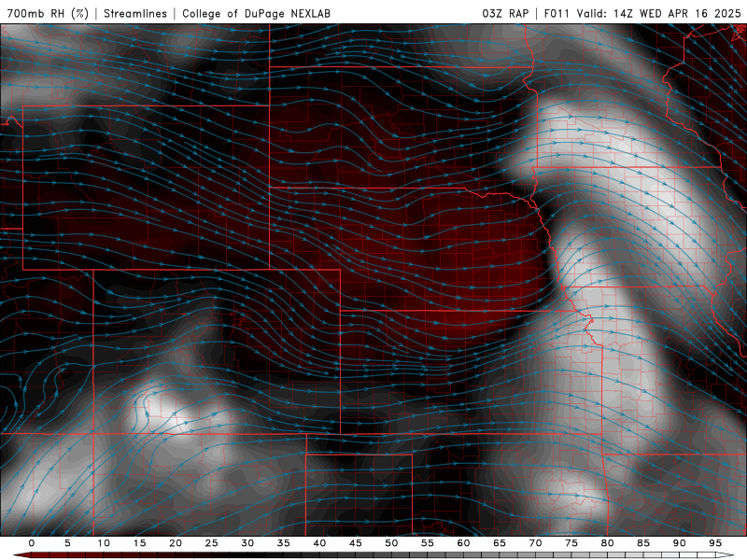Click the "60" label on the color scale
Viewport: 747px width, 560px height.
pyautogui.click(x=463, y=543)
